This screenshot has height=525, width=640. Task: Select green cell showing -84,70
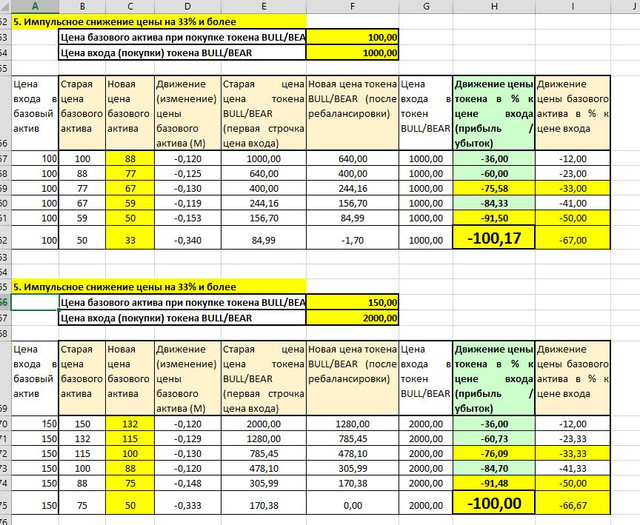pos(494,468)
